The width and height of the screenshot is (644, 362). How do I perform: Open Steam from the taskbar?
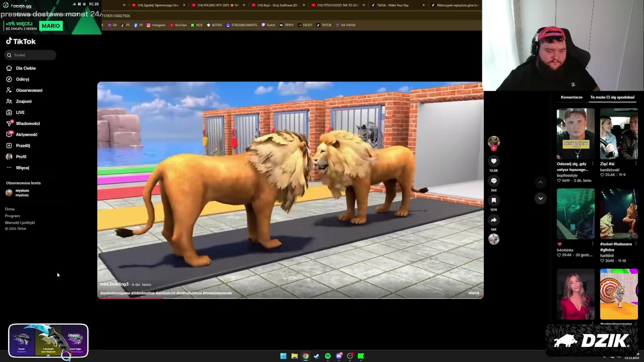316,356
